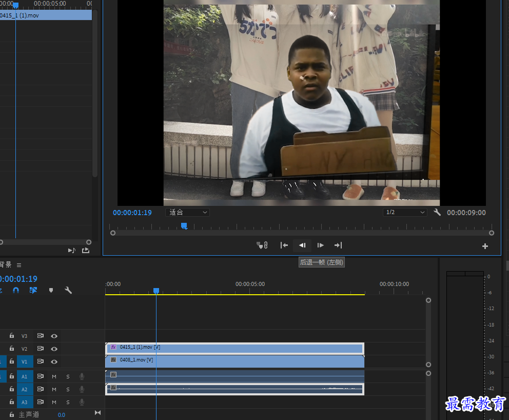The height and width of the screenshot is (420, 509).
Task: Mute track A2
Action: point(54,389)
